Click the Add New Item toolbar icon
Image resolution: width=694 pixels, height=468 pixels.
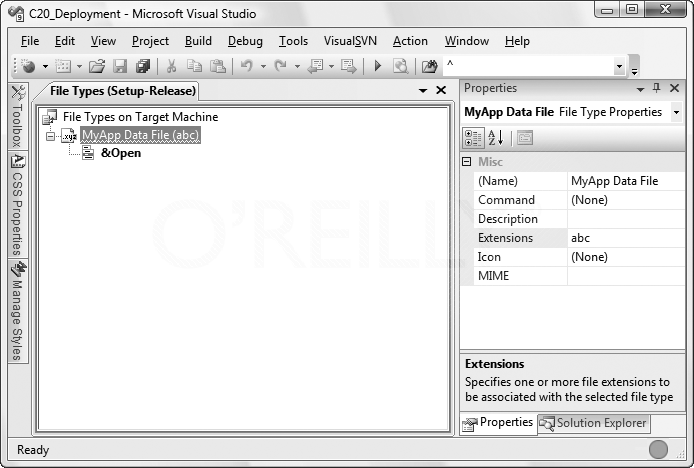63,66
